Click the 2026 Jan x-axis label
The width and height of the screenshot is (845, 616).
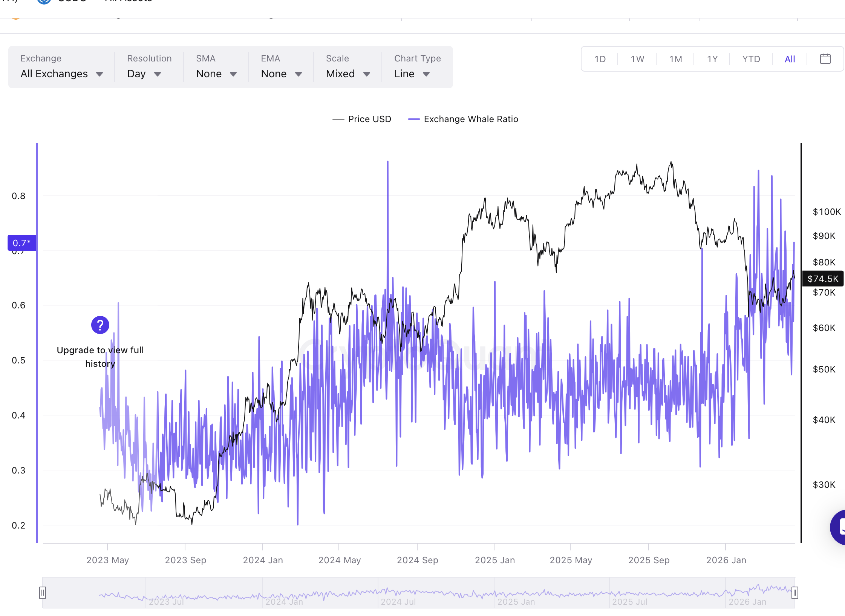click(726, 560)
